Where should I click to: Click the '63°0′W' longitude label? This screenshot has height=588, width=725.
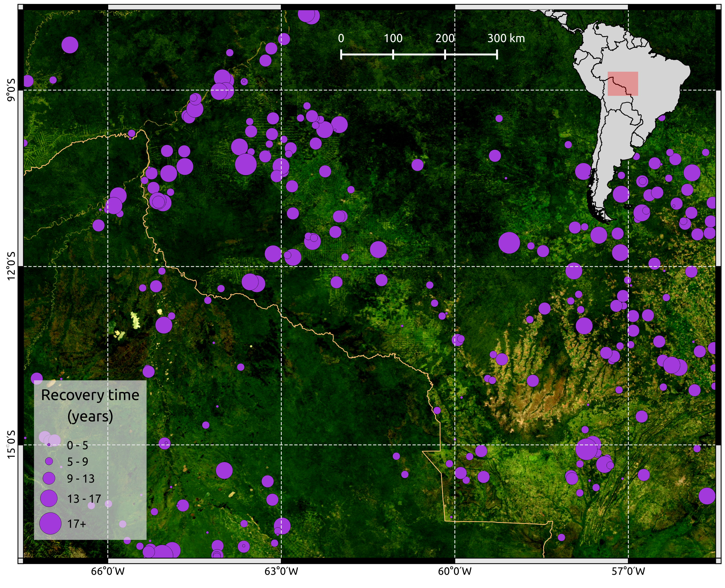coord(281,571)
